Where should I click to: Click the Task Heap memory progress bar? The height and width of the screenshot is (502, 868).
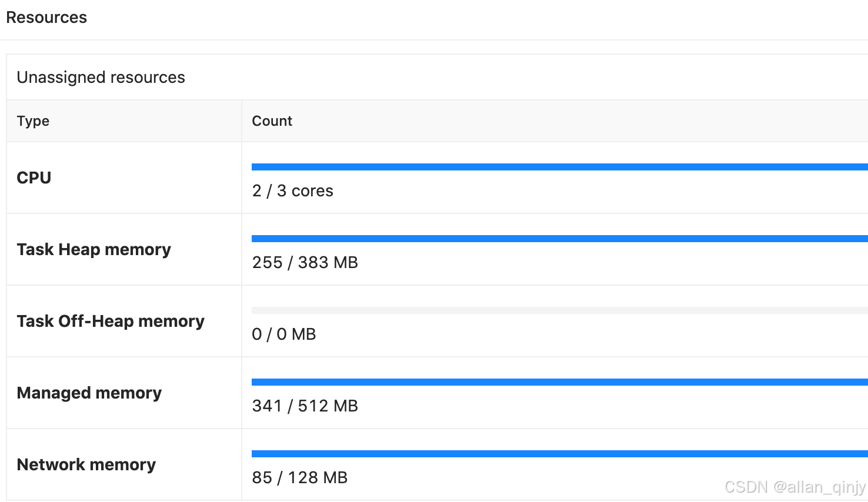pyautogui.click(x=529, y=238)
